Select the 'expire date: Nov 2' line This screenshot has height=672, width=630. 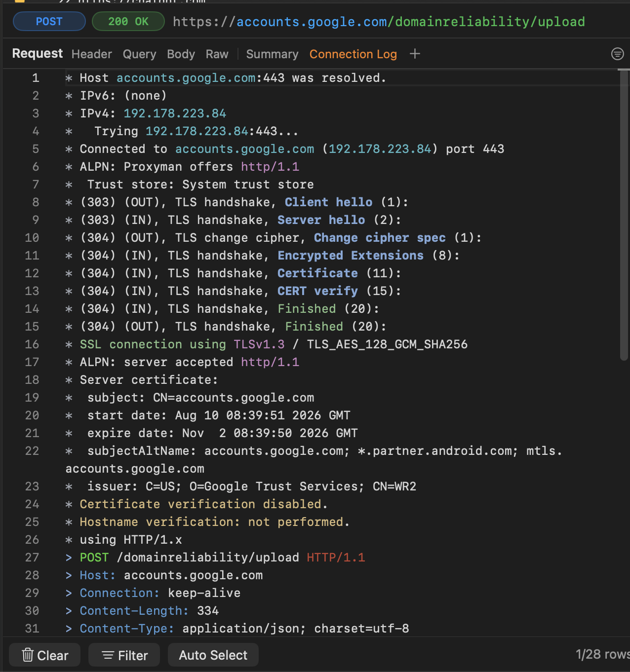pyautogui.click(x=212, y=433)
